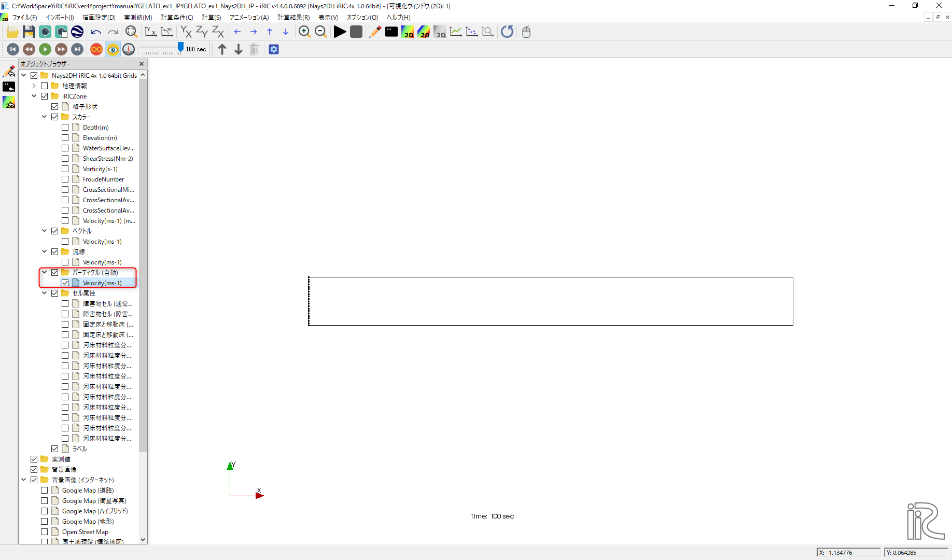Open new 2D visualization window (first 2D icon)
The image size is (952, 560).
click(x=408, y=32)
